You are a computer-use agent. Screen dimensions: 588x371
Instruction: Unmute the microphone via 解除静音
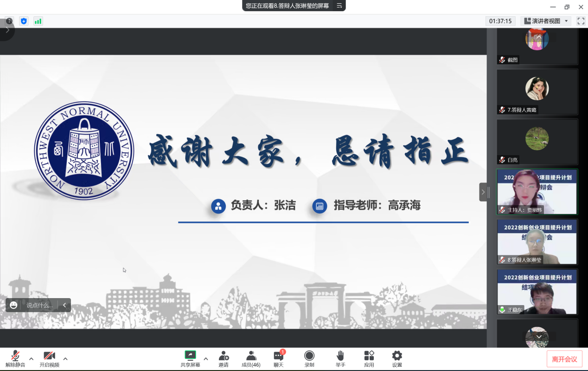(15, 359)
